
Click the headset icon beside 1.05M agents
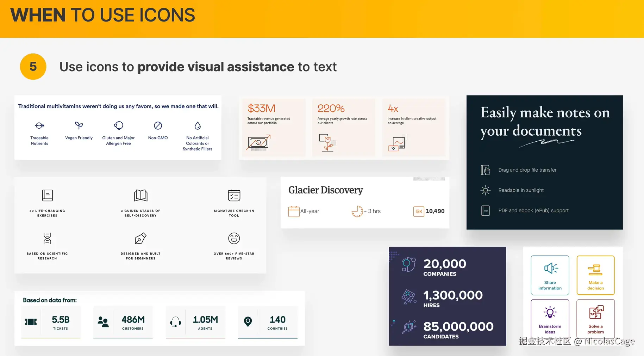[x=175, y=321]
